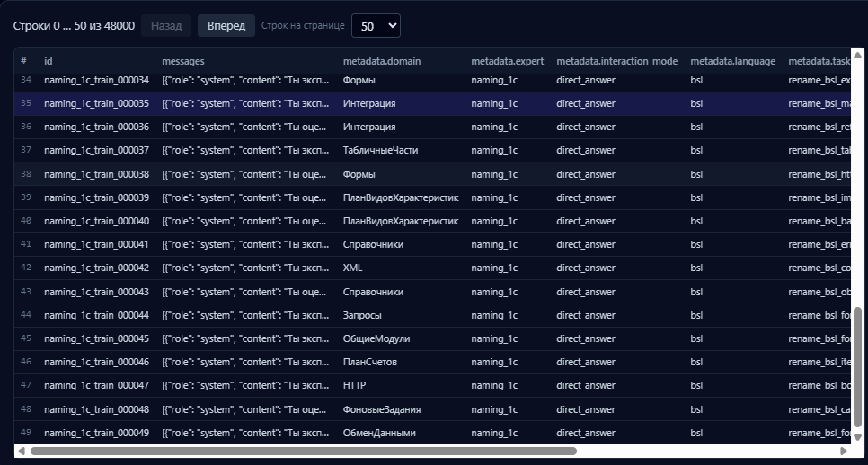The height and width of the screenshot is (465, 868).
Task: Click messages cell in row 42
Action: tap(245, 268)
